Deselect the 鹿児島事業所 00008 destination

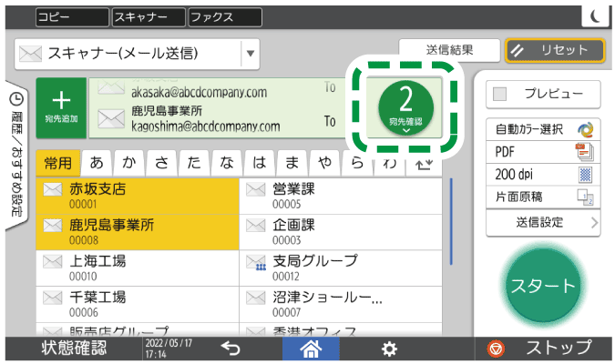[138, 232]
